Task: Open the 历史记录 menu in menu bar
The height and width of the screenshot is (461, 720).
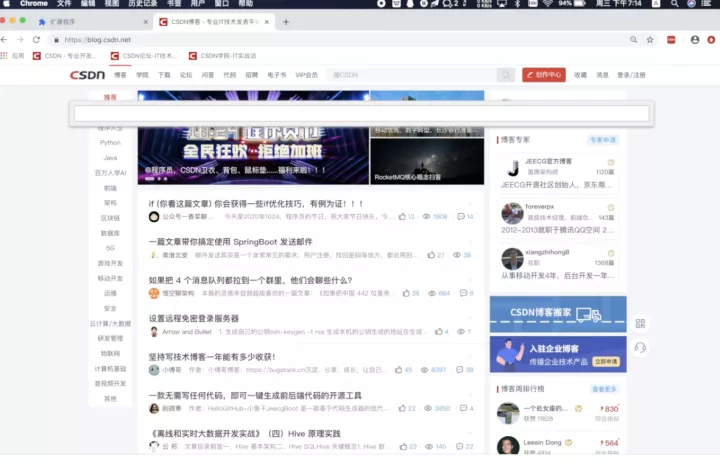Action: (x=142, y=3)
